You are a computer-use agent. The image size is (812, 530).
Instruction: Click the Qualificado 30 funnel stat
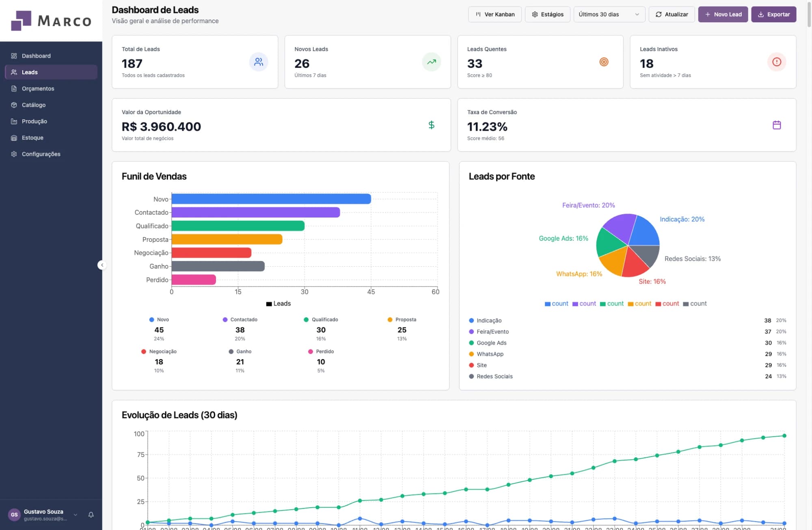pyautogui.click(x=321, y=329)
